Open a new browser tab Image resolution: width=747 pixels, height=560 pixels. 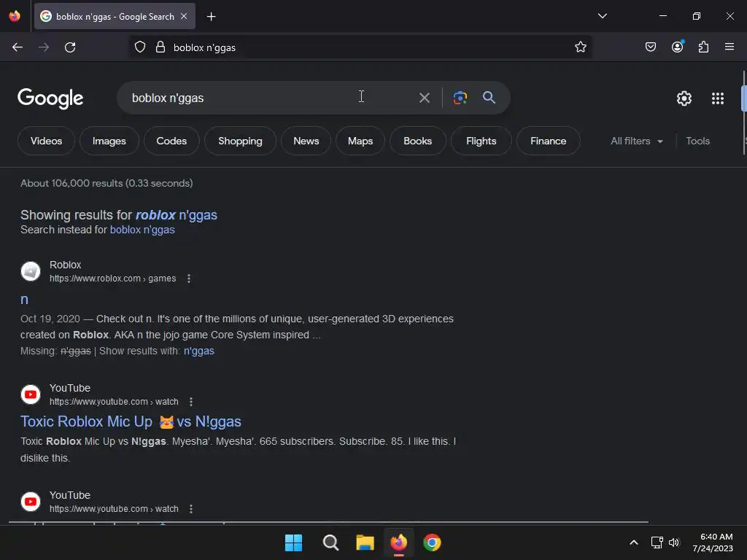(x=211, y=17)
